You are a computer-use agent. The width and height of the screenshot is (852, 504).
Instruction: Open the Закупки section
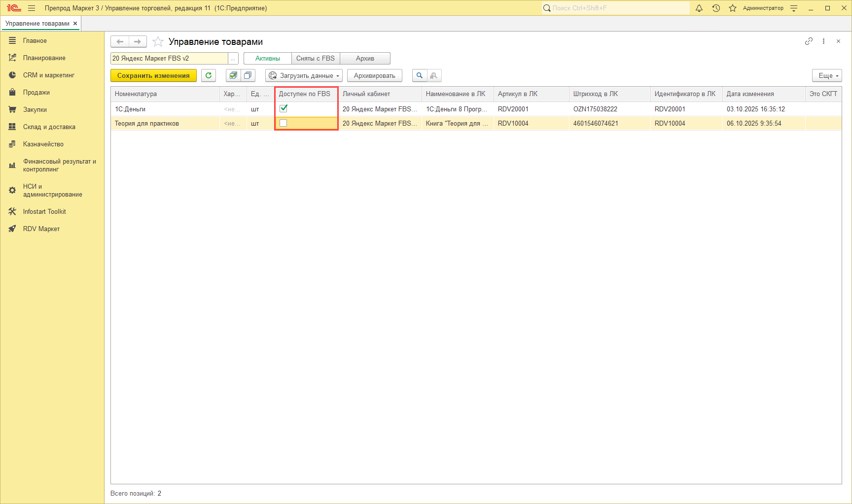point(52,110)
